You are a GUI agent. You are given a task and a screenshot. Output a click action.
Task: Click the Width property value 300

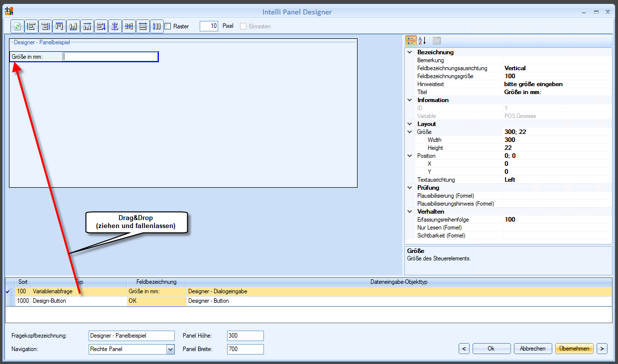pyautogui.click(x=510, y=140)
